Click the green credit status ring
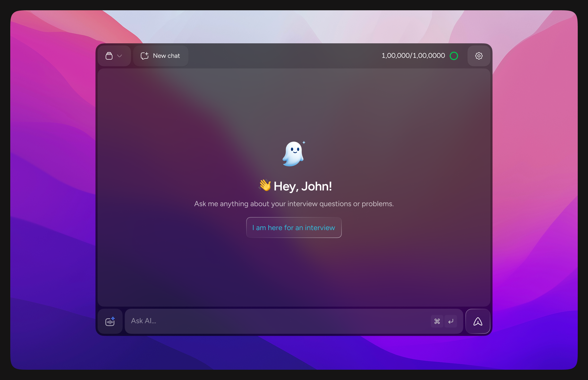Image resolution: width=588 pixels, height=380 pixels. point(454,56)
